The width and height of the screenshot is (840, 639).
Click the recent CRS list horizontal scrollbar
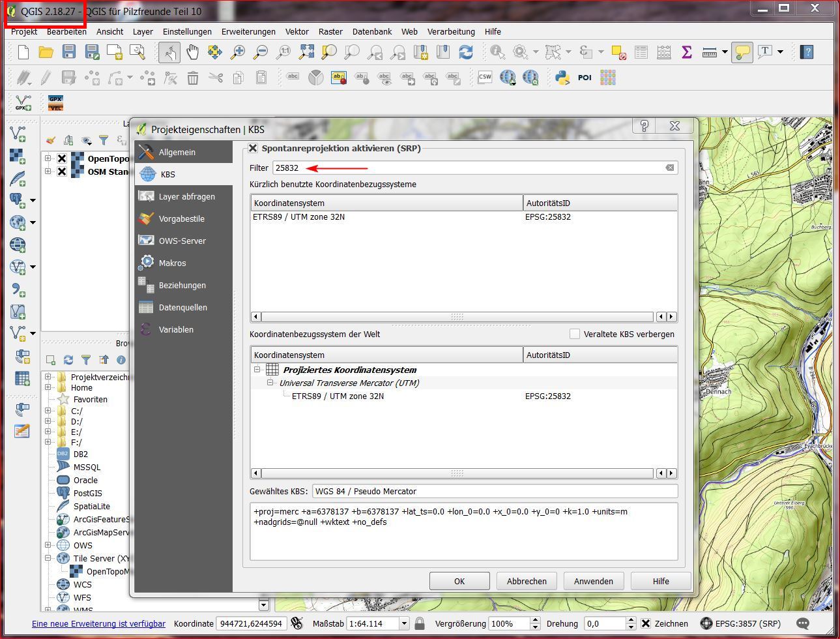pos(456,317)
